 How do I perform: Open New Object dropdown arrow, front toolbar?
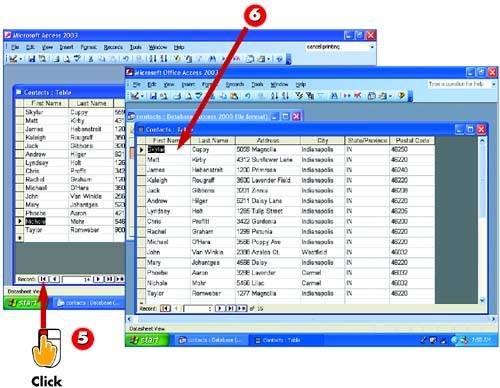coord(390,96)
